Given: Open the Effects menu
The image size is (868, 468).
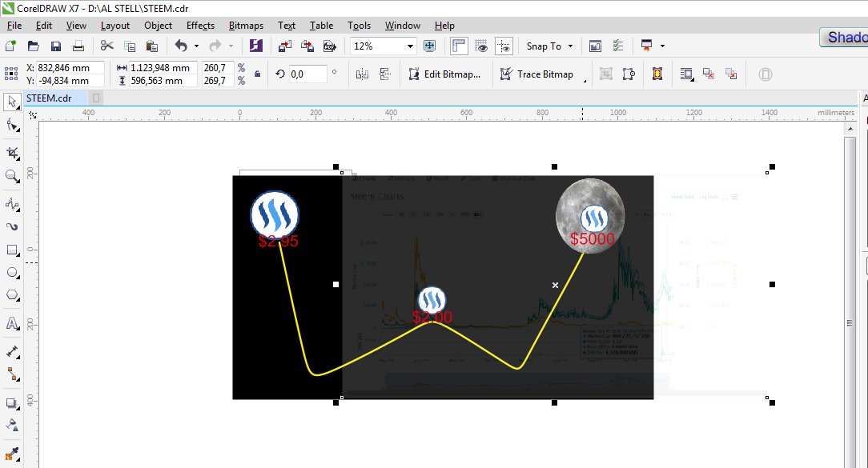Looking at the screenshot, I should (x=200, y=26).
